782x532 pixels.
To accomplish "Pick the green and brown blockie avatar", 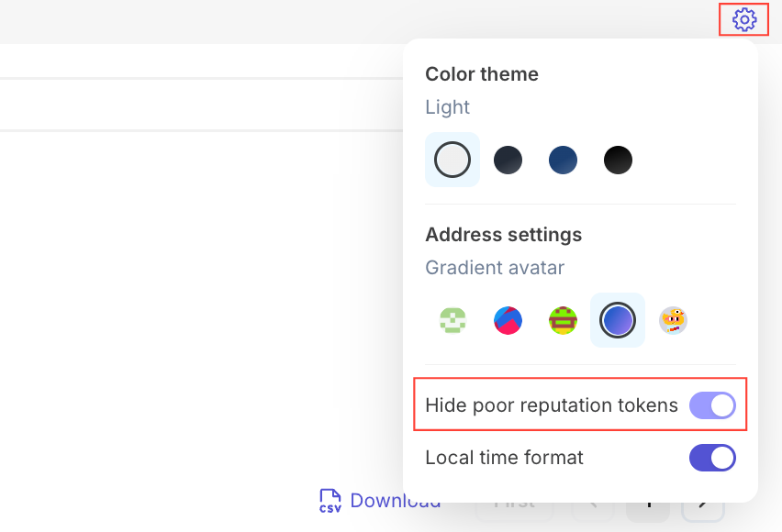I will (563, 320).
